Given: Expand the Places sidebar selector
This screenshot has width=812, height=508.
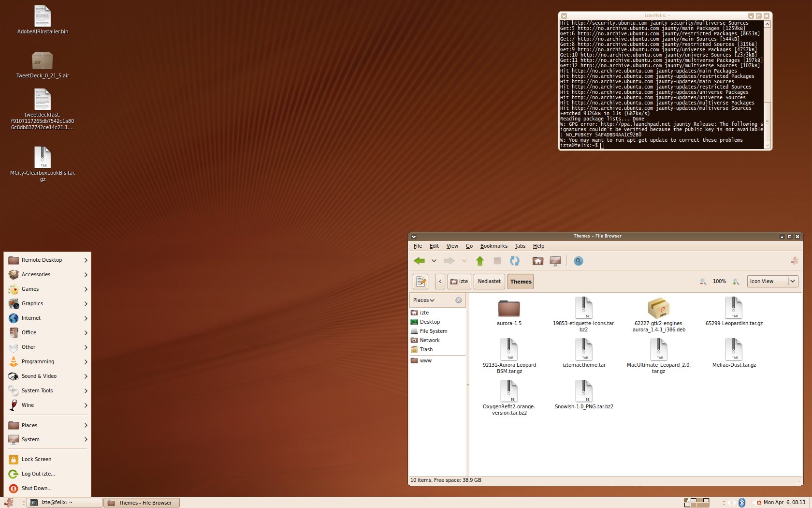Looking at the screenshot, I should [424, 300].
